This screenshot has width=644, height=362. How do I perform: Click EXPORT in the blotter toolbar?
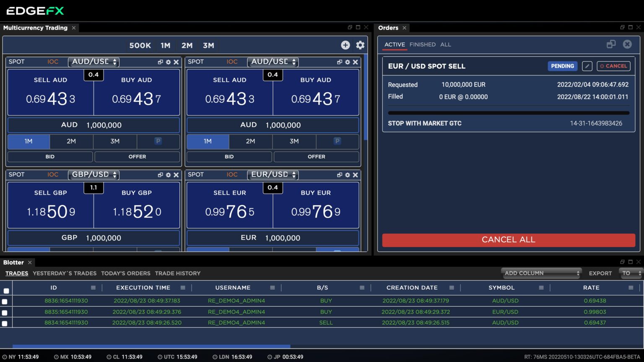(x=600, y=273)
